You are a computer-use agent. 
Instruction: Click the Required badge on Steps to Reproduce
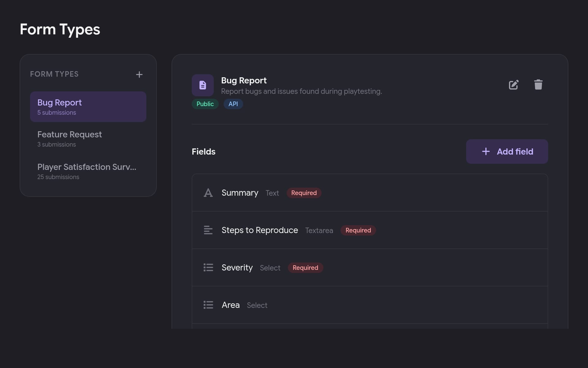(x=358, y=230)
